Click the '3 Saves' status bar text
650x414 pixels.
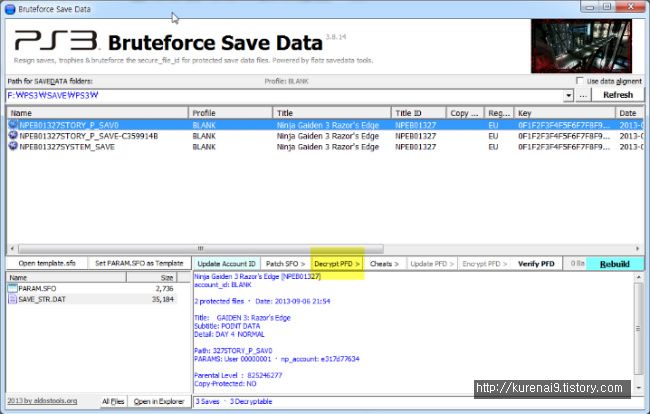tap(207, 401)
